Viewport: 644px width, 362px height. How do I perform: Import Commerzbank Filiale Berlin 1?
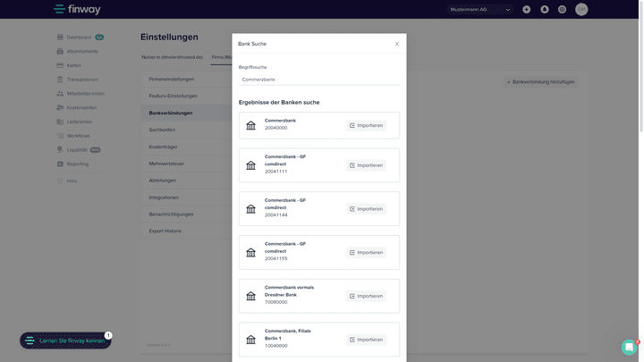tap(366, 340)
